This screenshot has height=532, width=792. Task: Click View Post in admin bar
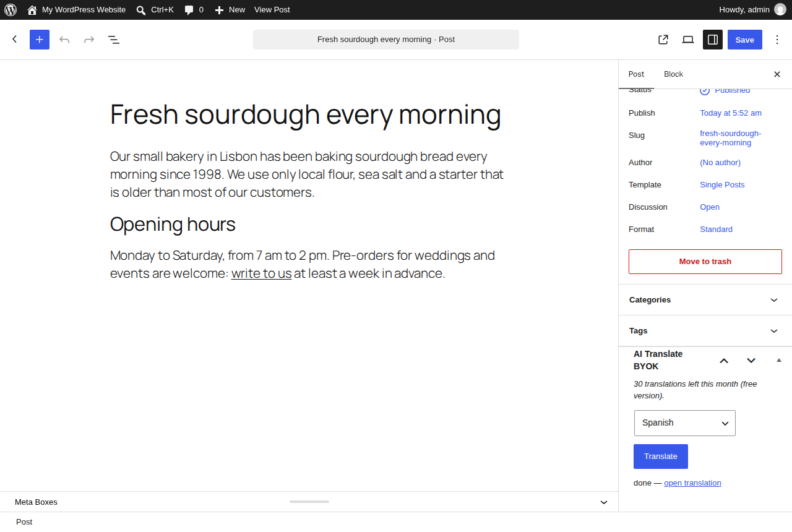pos(272,10)
